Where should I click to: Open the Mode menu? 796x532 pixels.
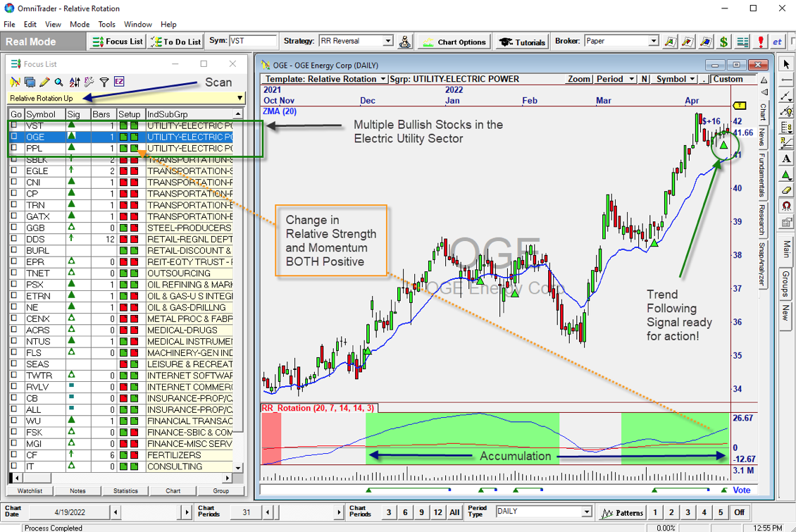pos(80,25)
